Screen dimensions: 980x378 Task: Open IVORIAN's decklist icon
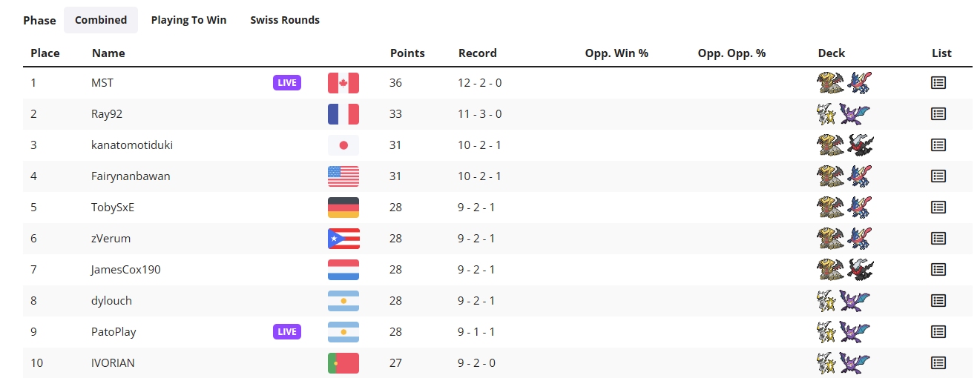click(938, 363)
